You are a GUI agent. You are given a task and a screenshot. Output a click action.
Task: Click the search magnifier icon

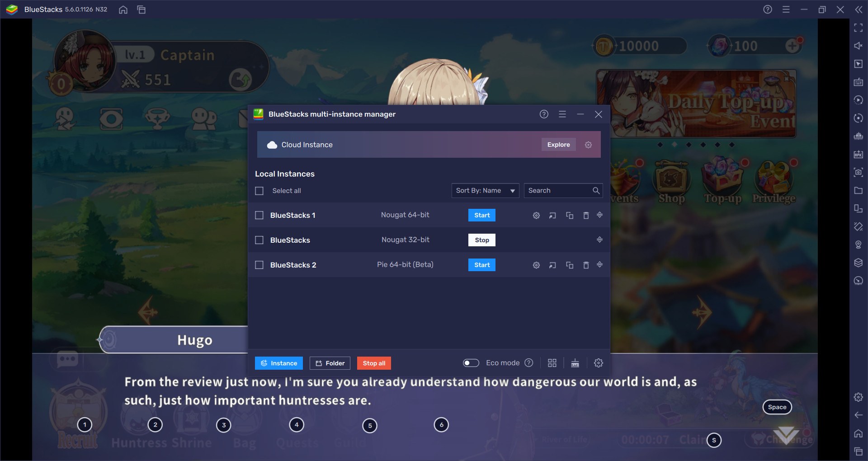pos(596,191)
